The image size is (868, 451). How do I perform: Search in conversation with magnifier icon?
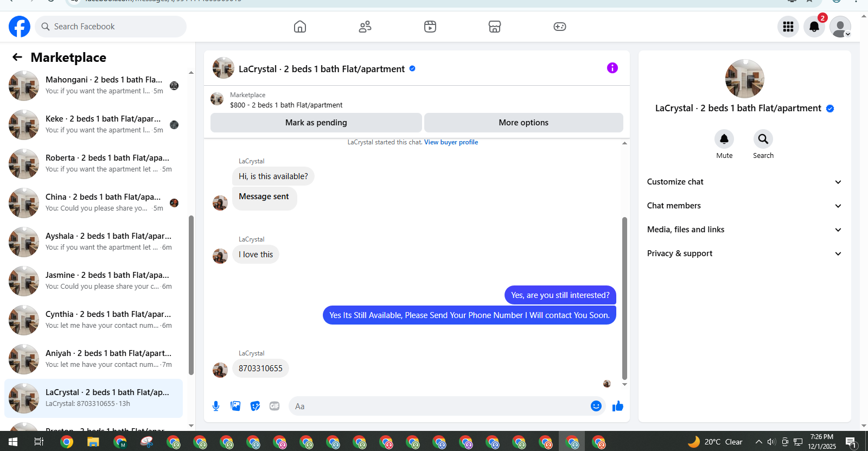point(763,139)
